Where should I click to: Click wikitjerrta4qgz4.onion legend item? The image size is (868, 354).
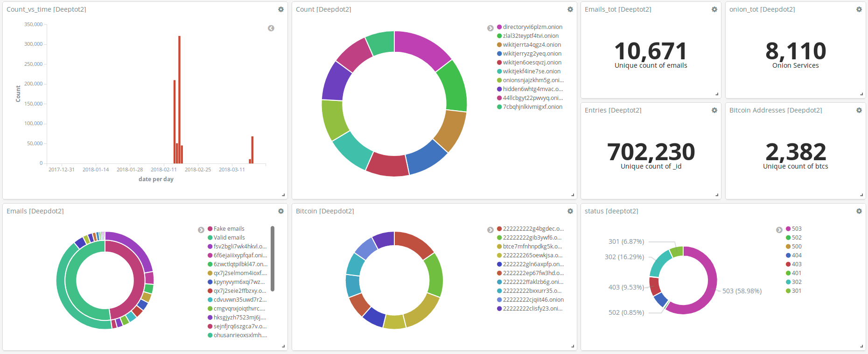[529, 45]
